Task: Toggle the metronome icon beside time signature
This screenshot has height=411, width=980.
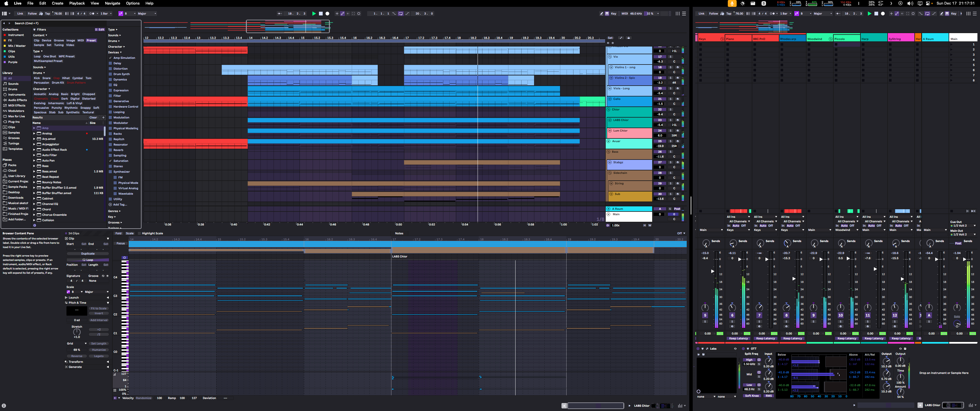Action: tap(92, 14)
